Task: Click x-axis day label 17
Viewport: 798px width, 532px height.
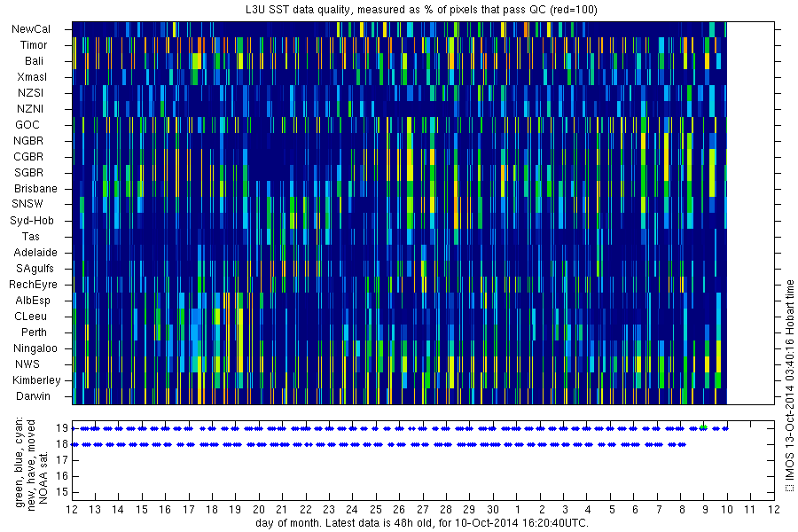Action: click(189, 510)
